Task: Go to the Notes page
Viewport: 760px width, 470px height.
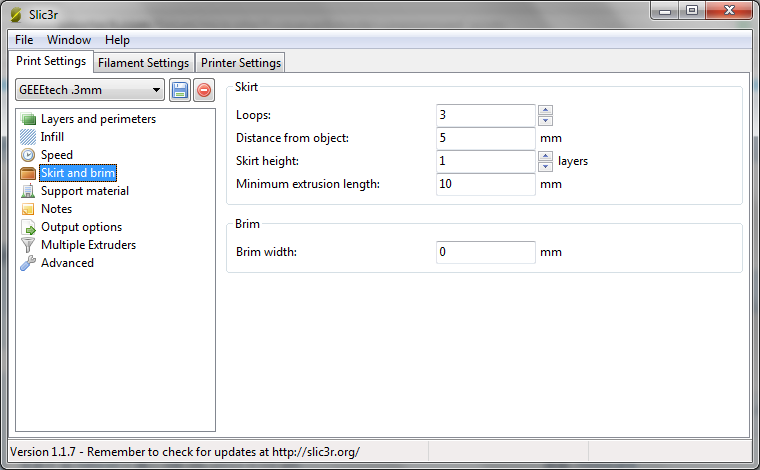Action: (x=56, y=209)
